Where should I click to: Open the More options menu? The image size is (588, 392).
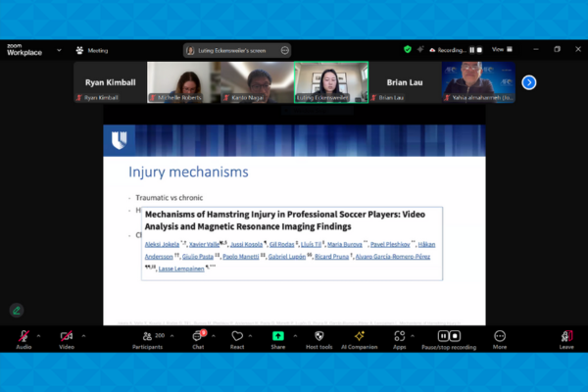[500, 336]
